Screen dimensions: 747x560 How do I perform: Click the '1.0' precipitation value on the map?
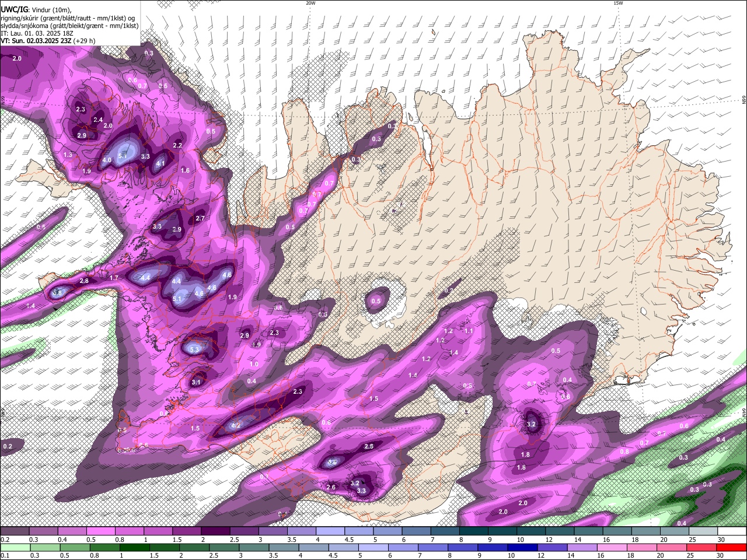(x=254, y=364)
